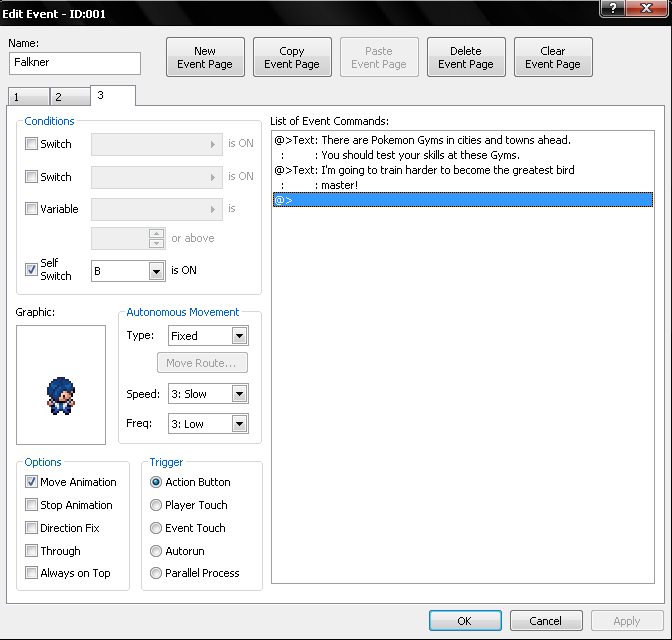Select the ': master!' command line
Viewport: 672px width, 640px height.
(463, 185)
